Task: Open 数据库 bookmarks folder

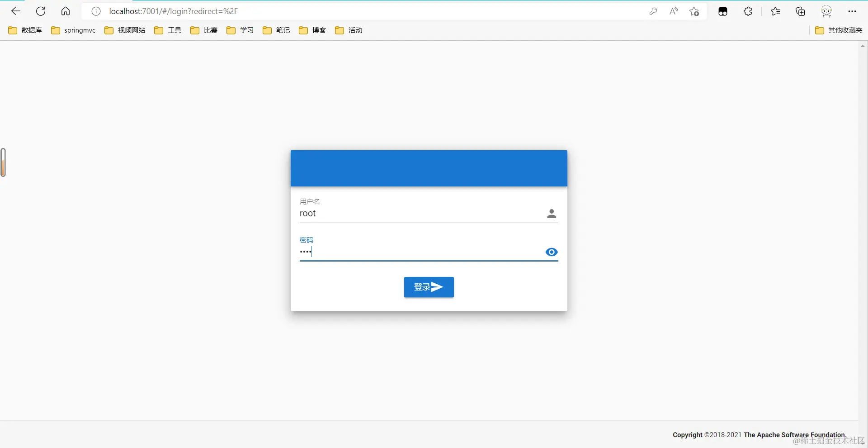Action: [x=25, y=30]
